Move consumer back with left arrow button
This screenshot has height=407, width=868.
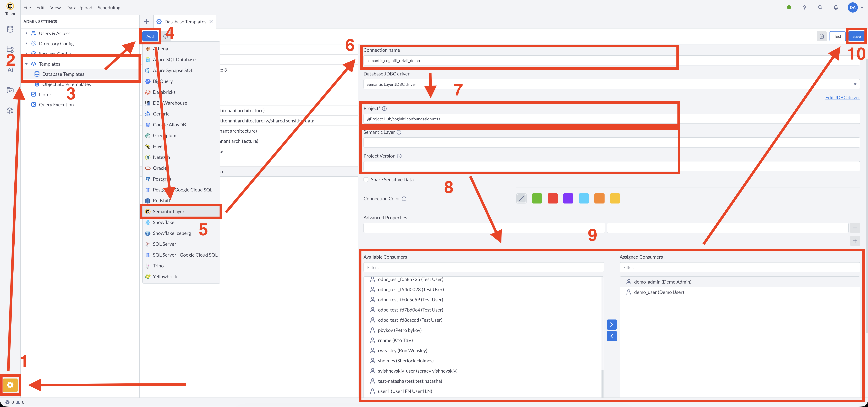[611, 336]
